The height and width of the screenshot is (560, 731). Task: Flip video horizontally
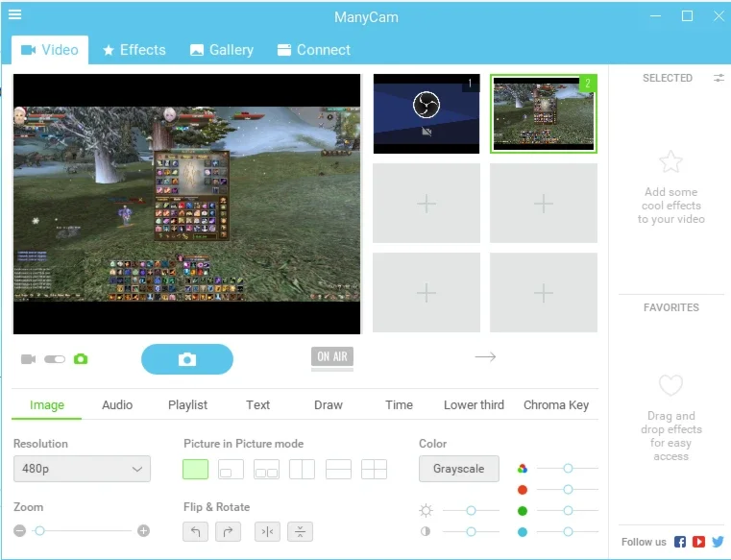(x=268, y=531)
